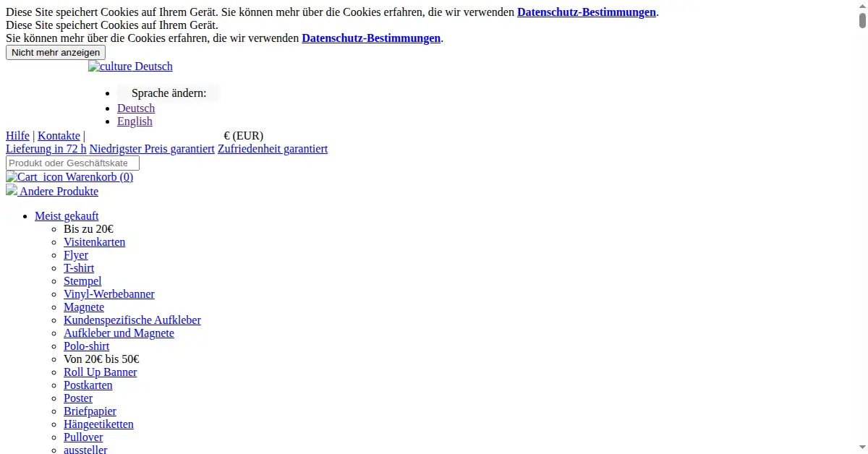This screenshot has width=868, height=454.
Task: Open Poster product link
Action: pos(78,398)
